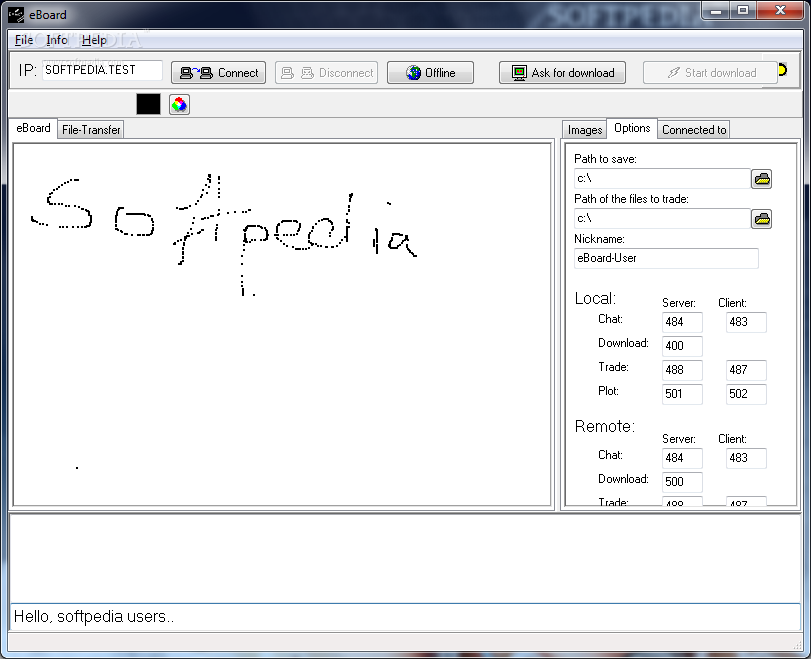Edit Remote Download server port 500
The height and width of the screenshot is (659, 811).
pos(682,482)
